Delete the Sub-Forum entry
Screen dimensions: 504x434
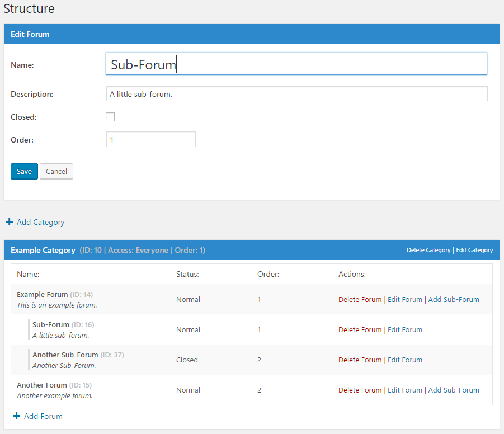(x=360, y=329)
